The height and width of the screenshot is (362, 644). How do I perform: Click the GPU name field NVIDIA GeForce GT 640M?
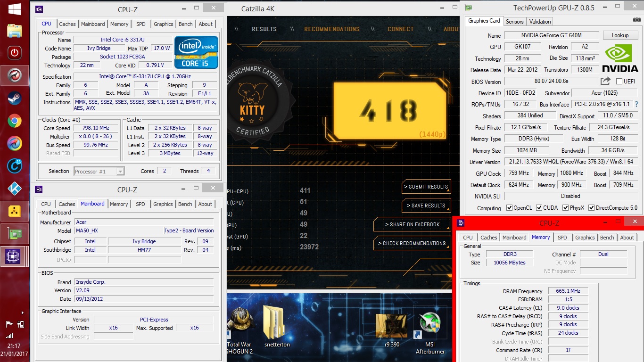552,35
